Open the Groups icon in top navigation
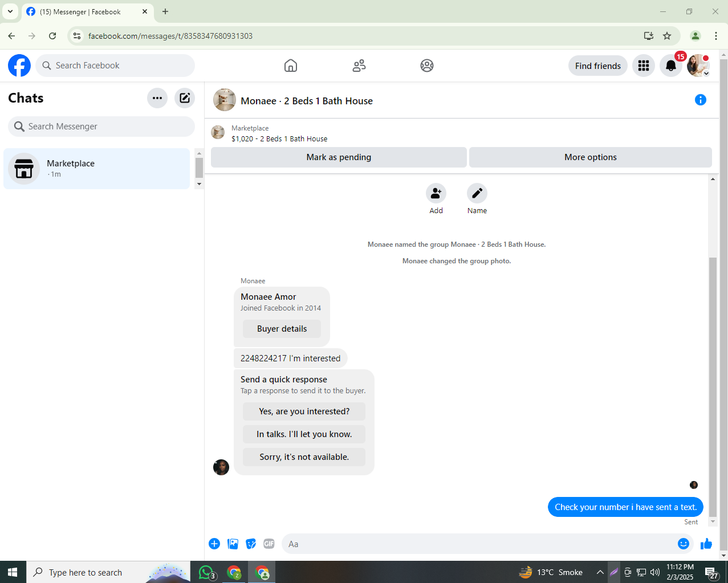 [x=427, y=66]
